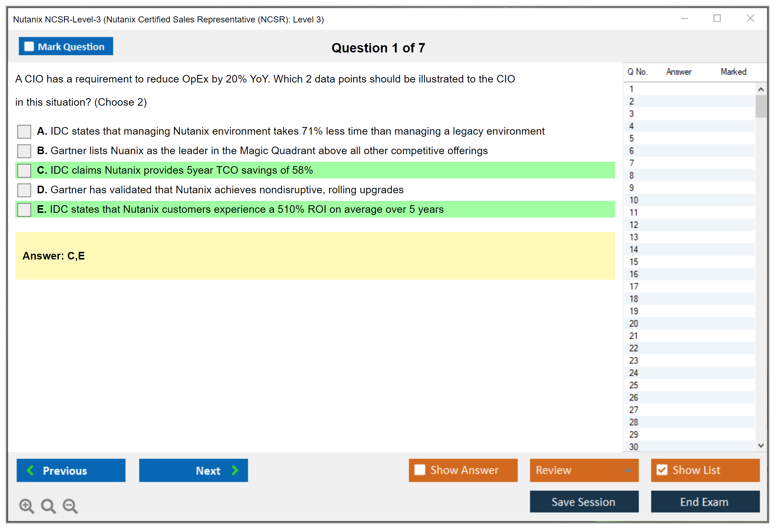Maximize the exam window
The image size is (778, 532).
[717, 18]
